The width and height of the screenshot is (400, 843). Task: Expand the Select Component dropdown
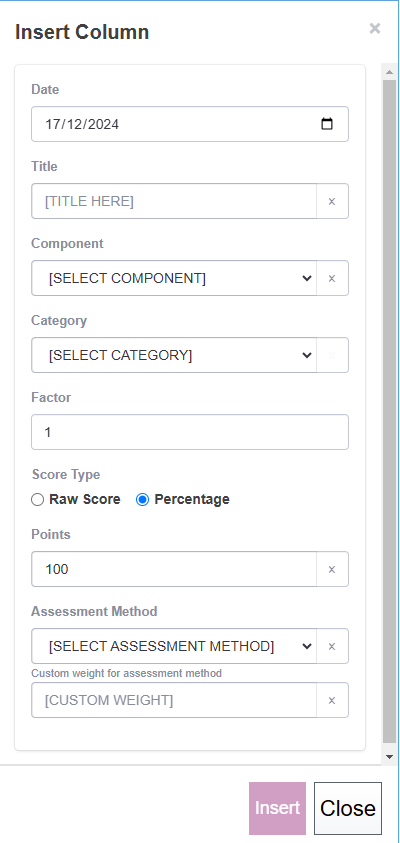point(174,278)
